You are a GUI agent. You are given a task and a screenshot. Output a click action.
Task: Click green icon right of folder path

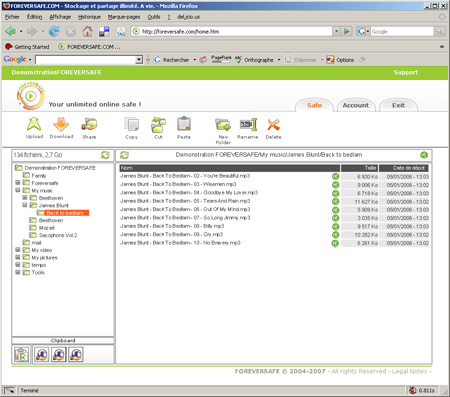point(424,155)
